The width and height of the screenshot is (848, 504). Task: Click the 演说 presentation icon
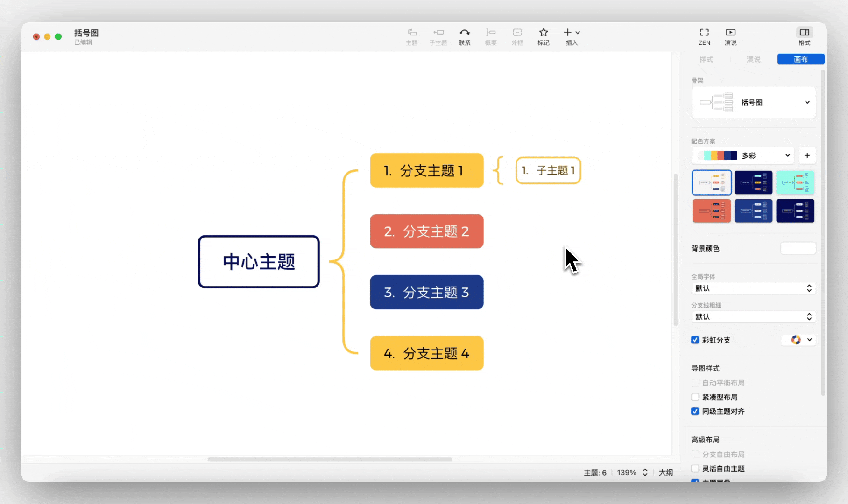(730, 36)
